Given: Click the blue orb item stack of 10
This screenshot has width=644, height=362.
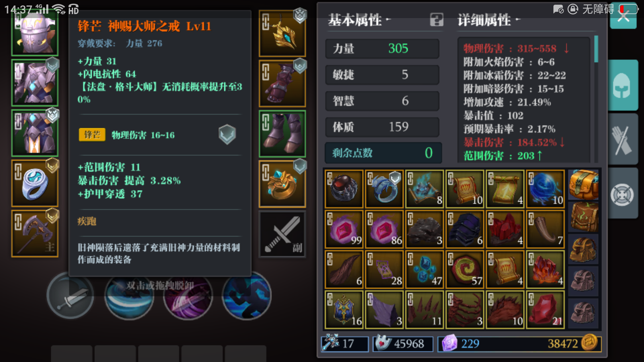Looking at the screenshot, I should (545, 189).
